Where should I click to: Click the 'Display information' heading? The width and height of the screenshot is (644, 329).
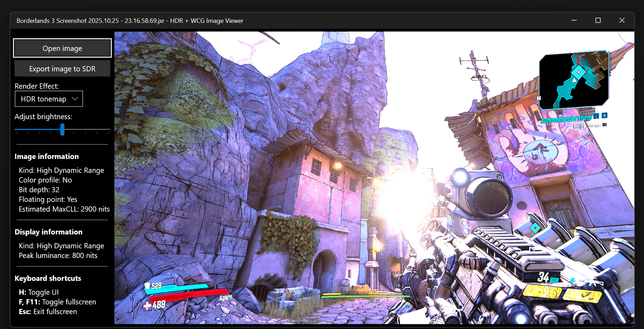click(49, 232)
